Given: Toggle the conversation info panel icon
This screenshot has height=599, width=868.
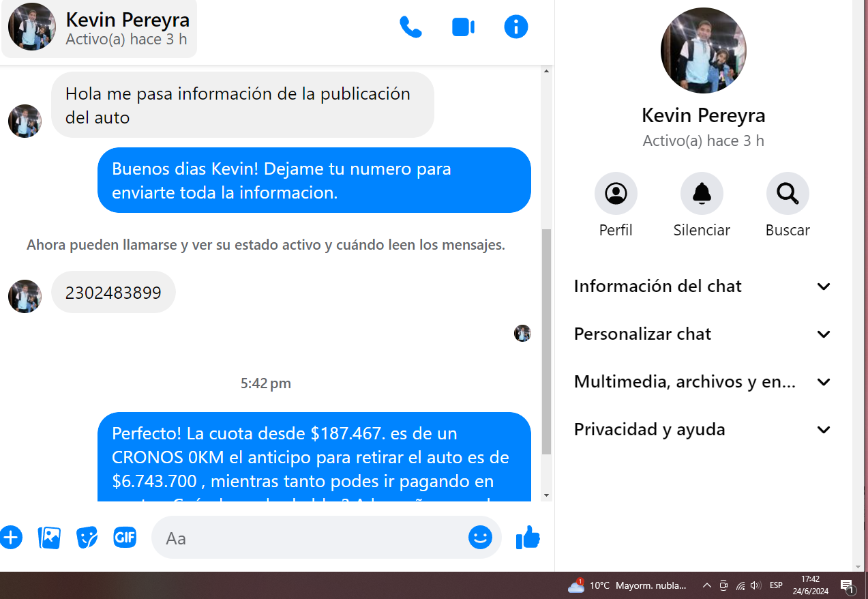Looking at the screenshot, I should (x=515, y=27).
